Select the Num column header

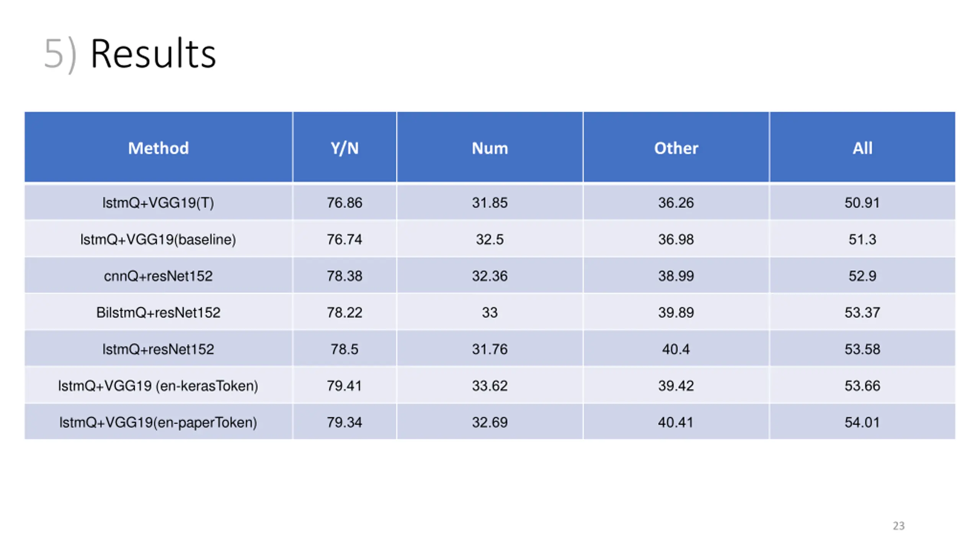coord(490,147)
